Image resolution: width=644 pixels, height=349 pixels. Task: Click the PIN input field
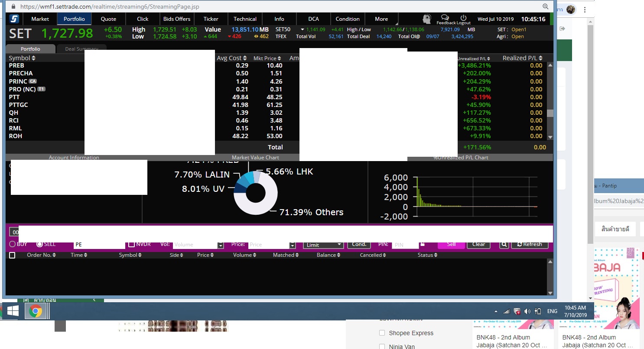tap(405, 245)
